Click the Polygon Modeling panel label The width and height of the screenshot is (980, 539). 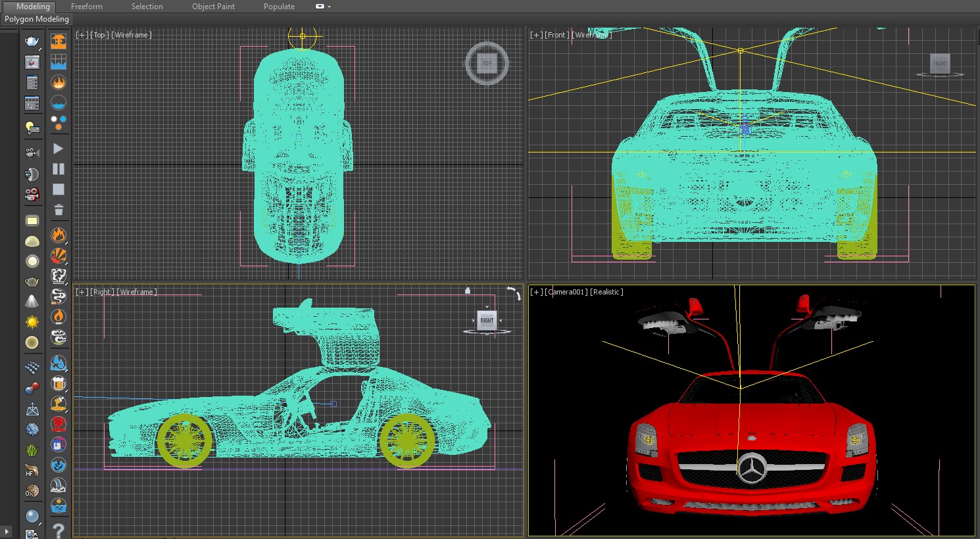pos(37,19)
